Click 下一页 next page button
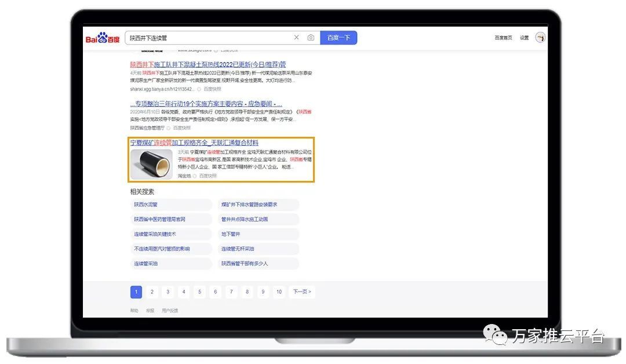626x364 pixels. (302, 292)
